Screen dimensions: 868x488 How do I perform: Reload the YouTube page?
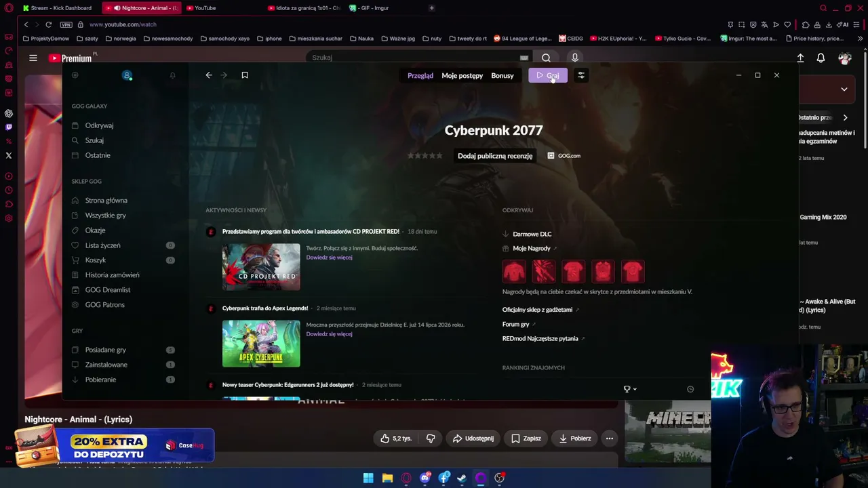pos(49,24)
